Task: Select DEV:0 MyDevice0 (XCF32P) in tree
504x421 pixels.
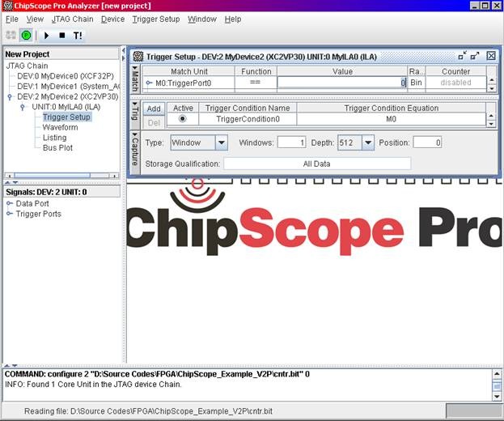Action: pyautogui.click(x=66, y=76)
